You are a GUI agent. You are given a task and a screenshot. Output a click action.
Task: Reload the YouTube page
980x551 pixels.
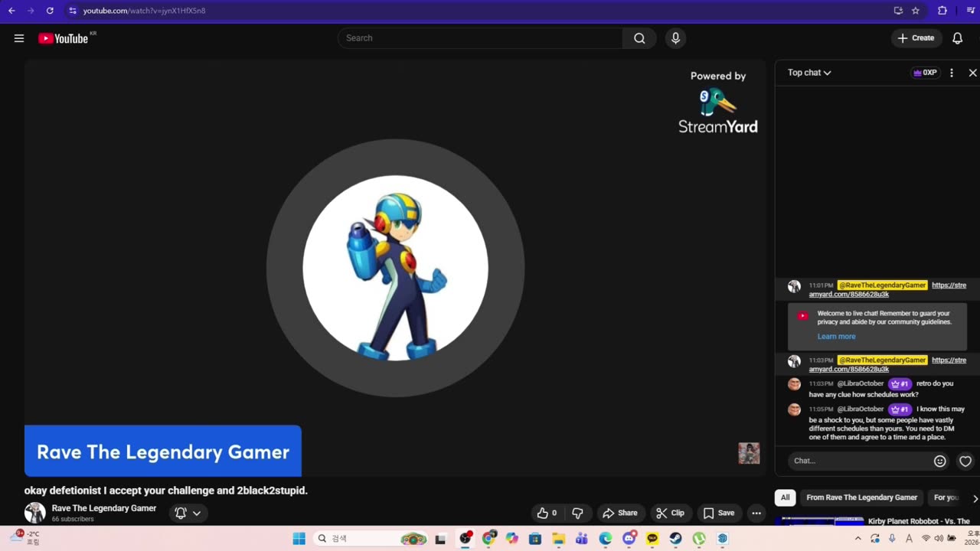(50, 11)
